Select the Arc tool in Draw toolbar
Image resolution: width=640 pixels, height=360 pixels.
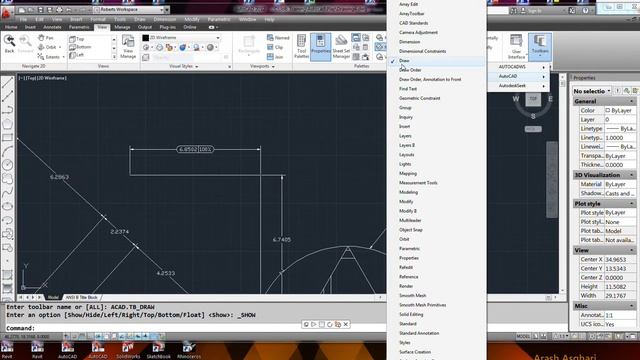click(7, 151)
